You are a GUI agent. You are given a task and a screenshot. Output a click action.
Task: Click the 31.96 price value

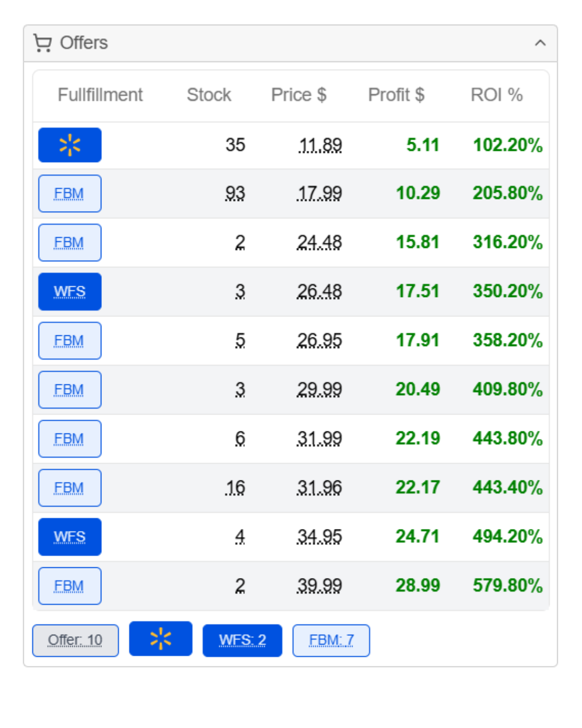[x=319, y=488]
